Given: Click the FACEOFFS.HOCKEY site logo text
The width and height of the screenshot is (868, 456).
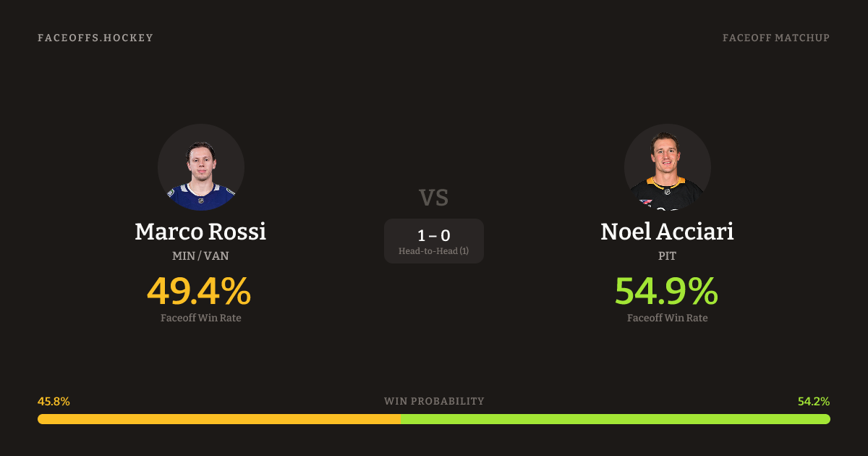Looking at the screenshot, I should point(95,38).
